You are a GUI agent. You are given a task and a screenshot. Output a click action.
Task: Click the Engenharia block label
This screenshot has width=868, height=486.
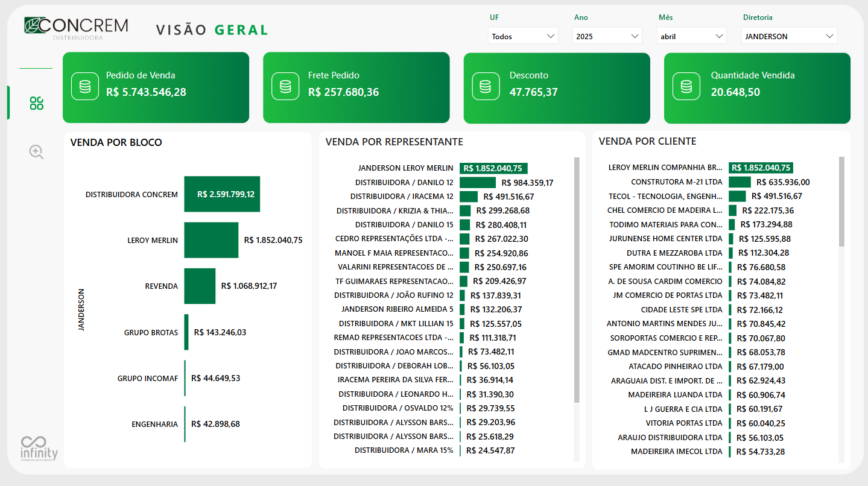155,424
